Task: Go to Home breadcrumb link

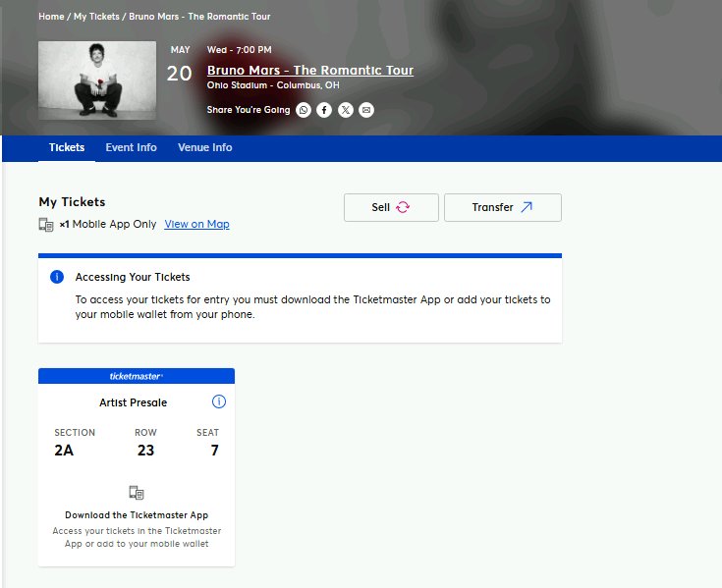Action: click(51, 17)
